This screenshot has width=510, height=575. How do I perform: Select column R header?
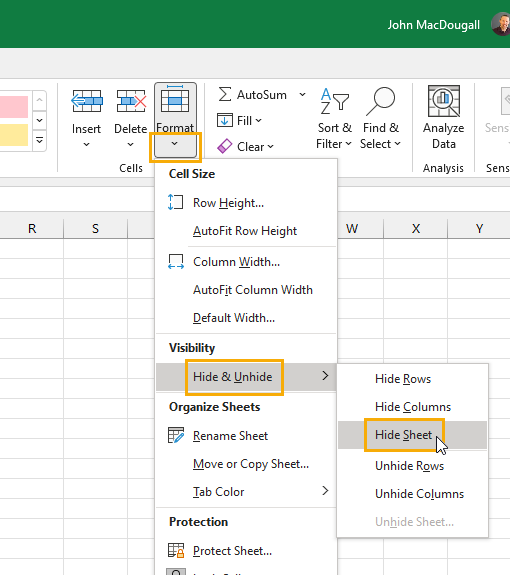click(32, 229)
